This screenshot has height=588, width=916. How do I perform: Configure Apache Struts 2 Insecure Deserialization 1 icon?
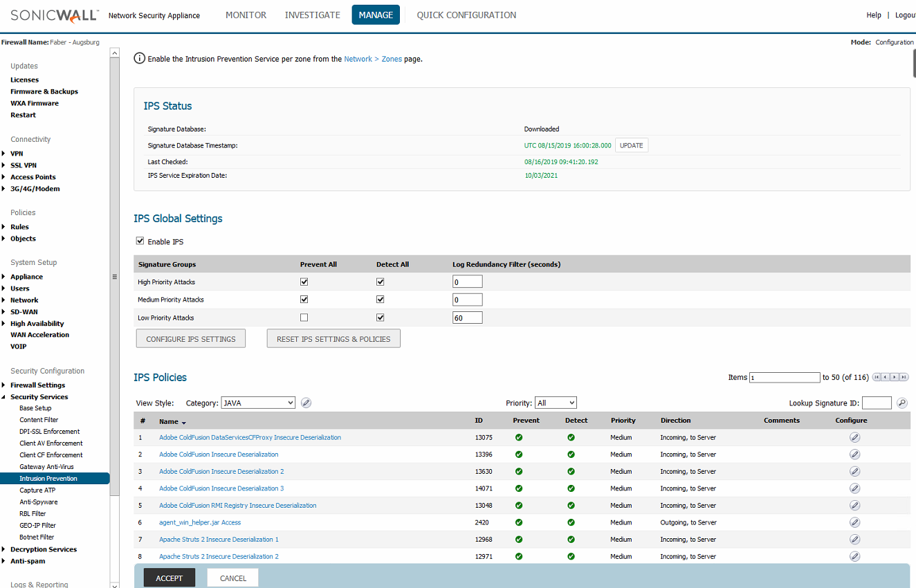[854, 539]
